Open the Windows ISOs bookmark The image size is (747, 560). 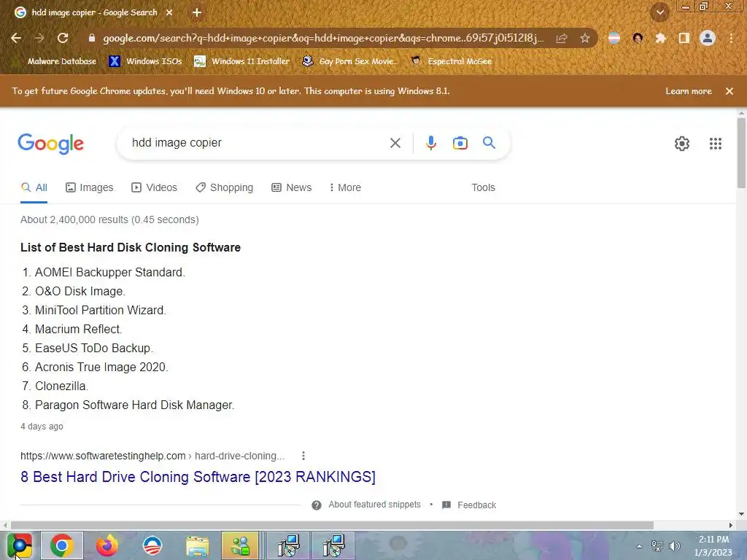(x=146, y=61)
